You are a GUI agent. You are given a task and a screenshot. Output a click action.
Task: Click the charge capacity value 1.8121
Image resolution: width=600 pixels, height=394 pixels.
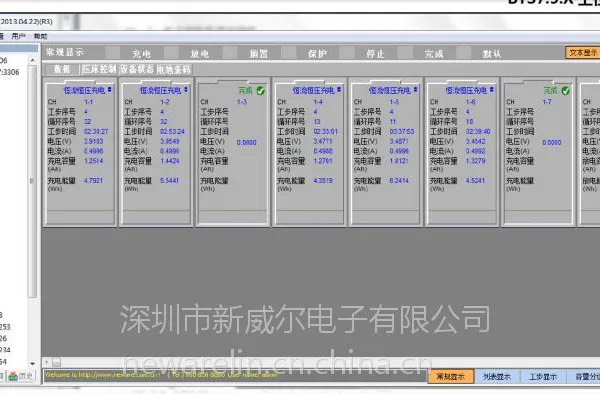tap(399, 161)
